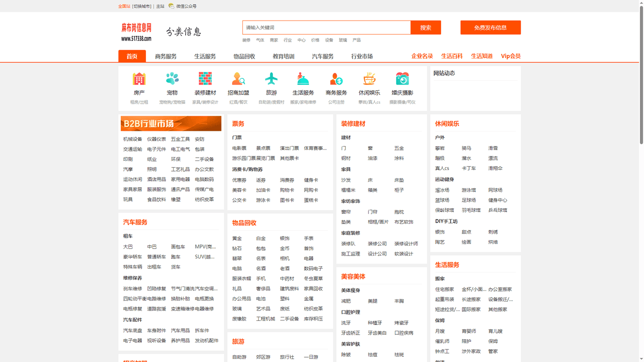Viewport: 644px width, 362px height.
Task: Open the 婚庆摄影 camera icon
Action: [x=402, y=79]
